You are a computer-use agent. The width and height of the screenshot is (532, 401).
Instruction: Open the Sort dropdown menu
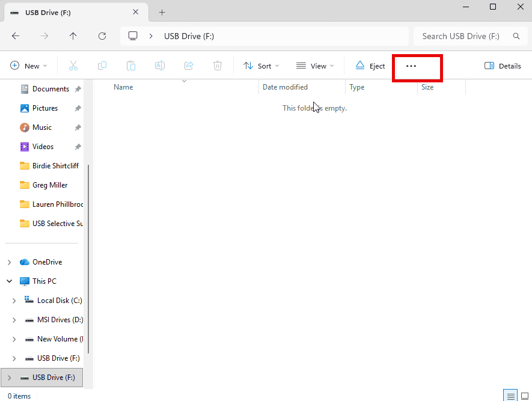[261, 66]
